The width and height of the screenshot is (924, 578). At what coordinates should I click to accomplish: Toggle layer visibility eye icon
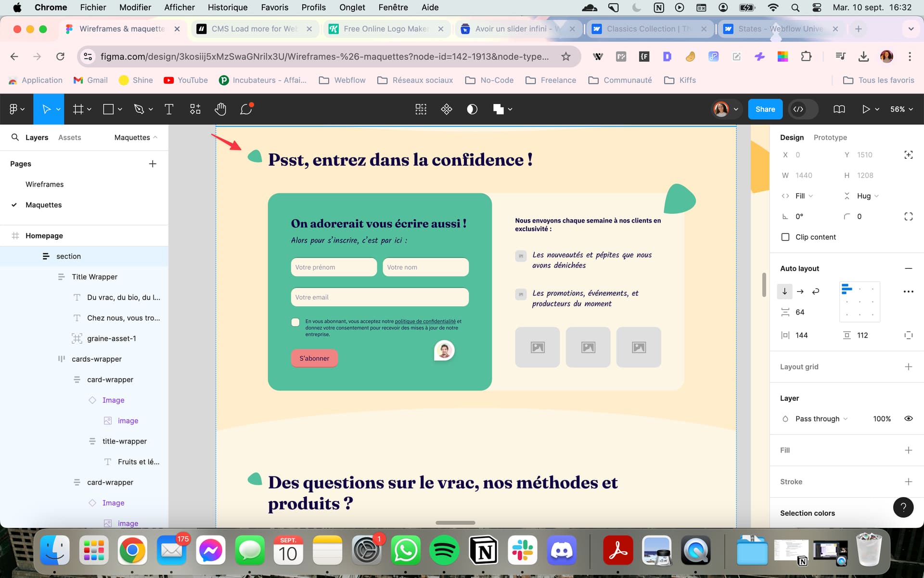[x=908, y=419]
